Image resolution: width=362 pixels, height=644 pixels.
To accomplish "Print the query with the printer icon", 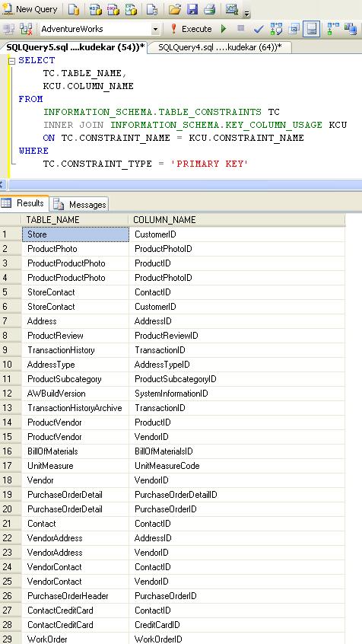I will point(209,9).
